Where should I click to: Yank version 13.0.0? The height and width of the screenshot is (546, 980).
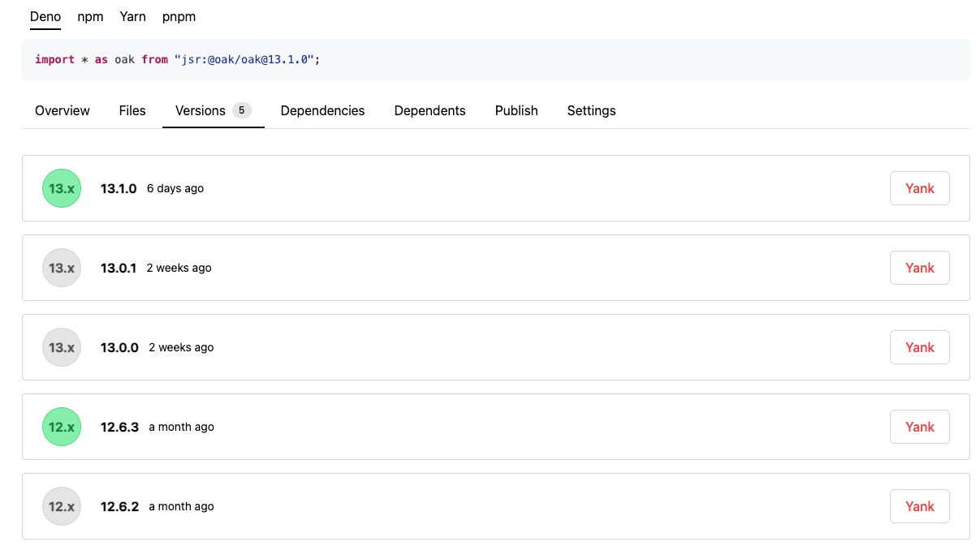coord(920,347)
